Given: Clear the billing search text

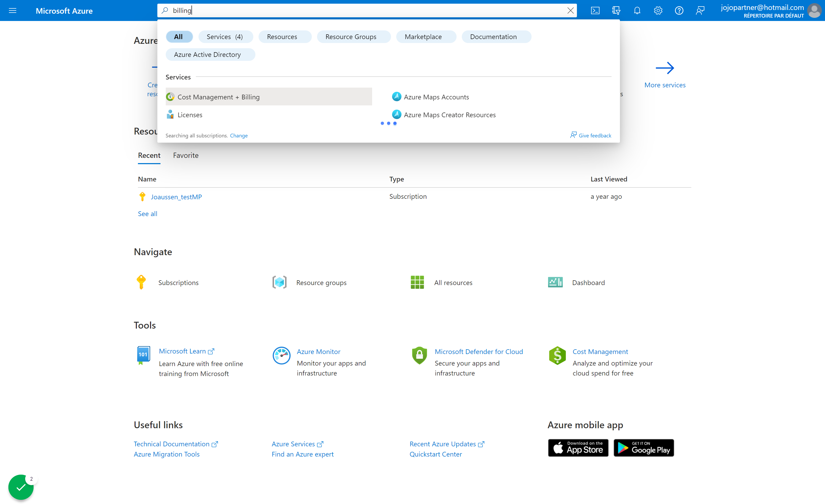Looking at the screenshot, I should (570, 10).
